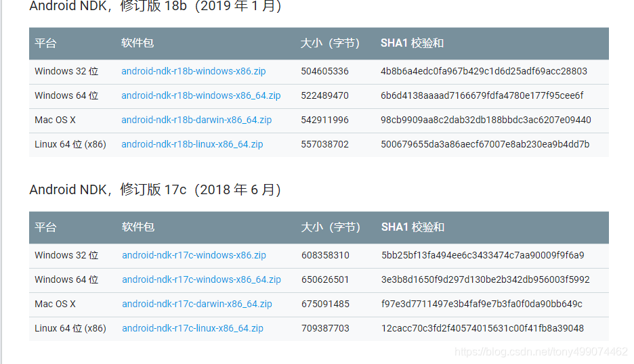634x364 pixels.
Task: Open android-ndk-r18b-windows-x86_64.zip download link
Action: click(201, 96)
